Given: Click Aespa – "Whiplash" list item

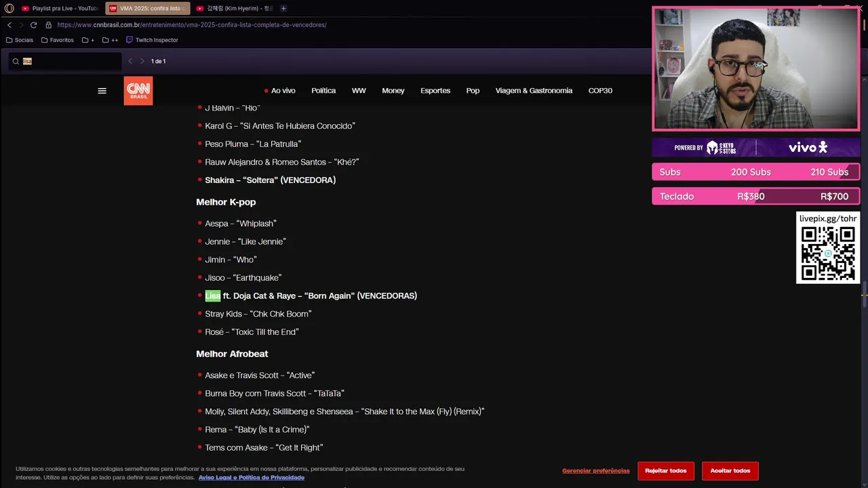Looking at the screenshot, I should [241, 224].
